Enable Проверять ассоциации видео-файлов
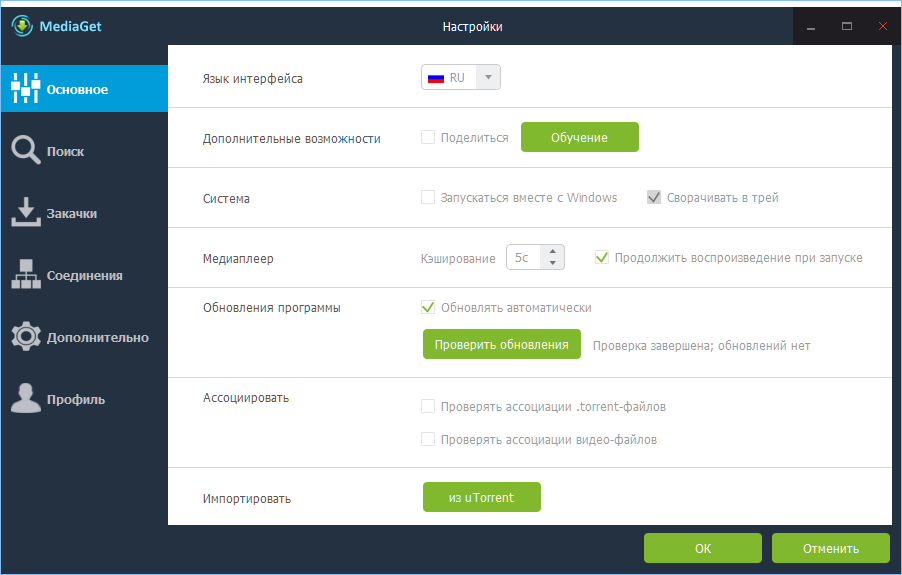 coord(428,439)
